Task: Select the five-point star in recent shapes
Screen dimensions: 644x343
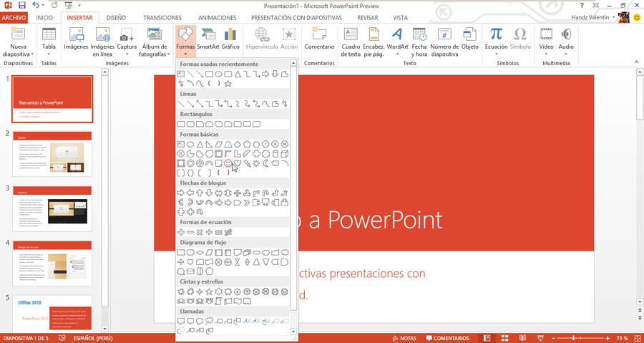Action: (228, 83)
